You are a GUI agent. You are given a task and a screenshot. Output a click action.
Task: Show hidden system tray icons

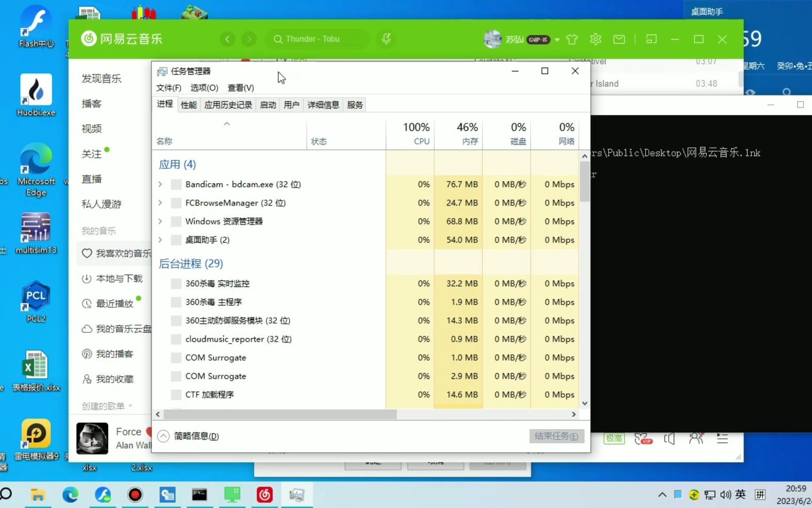pos(662,494)
